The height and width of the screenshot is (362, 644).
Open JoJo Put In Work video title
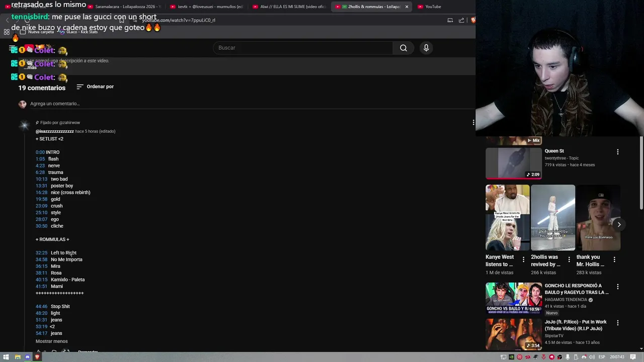(576, 325)
